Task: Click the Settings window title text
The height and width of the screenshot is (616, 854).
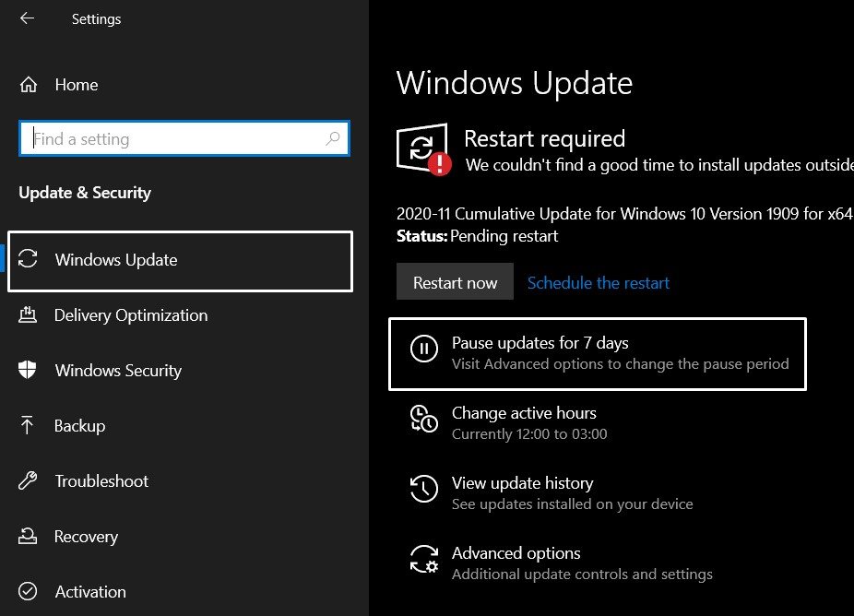Action: pyautogui.click(x=97, y=19)
